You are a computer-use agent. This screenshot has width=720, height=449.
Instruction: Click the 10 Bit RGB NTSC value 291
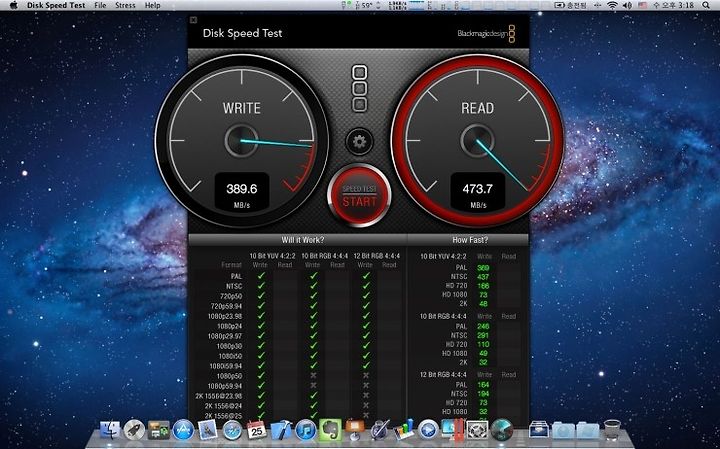483,336
